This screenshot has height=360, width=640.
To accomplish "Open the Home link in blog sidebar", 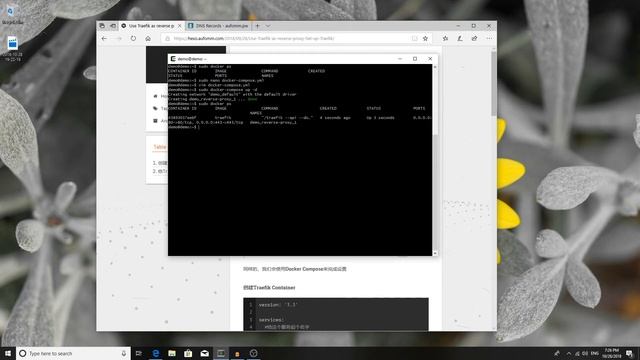I will [160, 96].
